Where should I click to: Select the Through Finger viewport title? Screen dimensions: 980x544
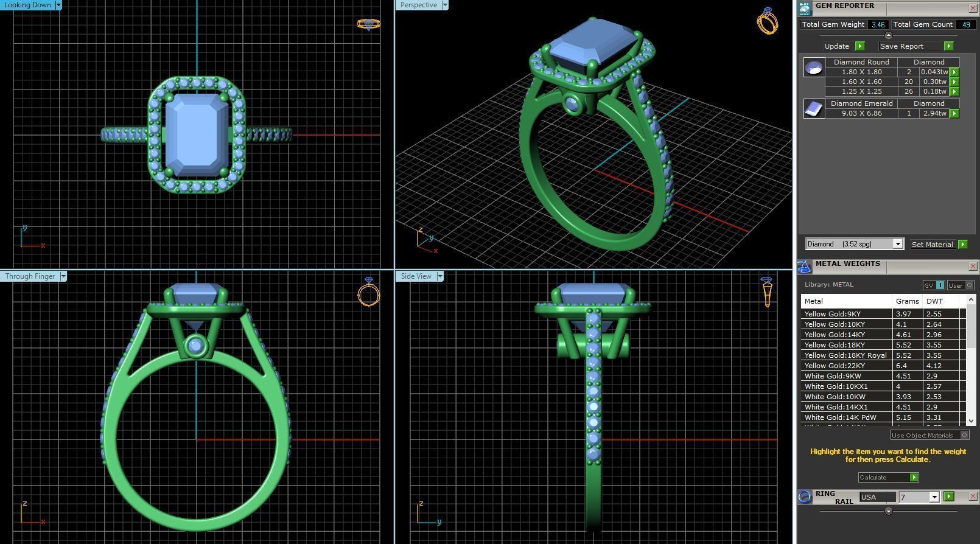tap(30, 276)
